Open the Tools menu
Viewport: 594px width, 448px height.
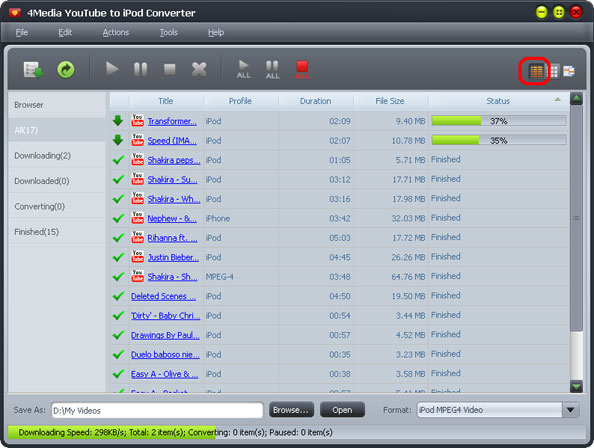pos(169,33)
